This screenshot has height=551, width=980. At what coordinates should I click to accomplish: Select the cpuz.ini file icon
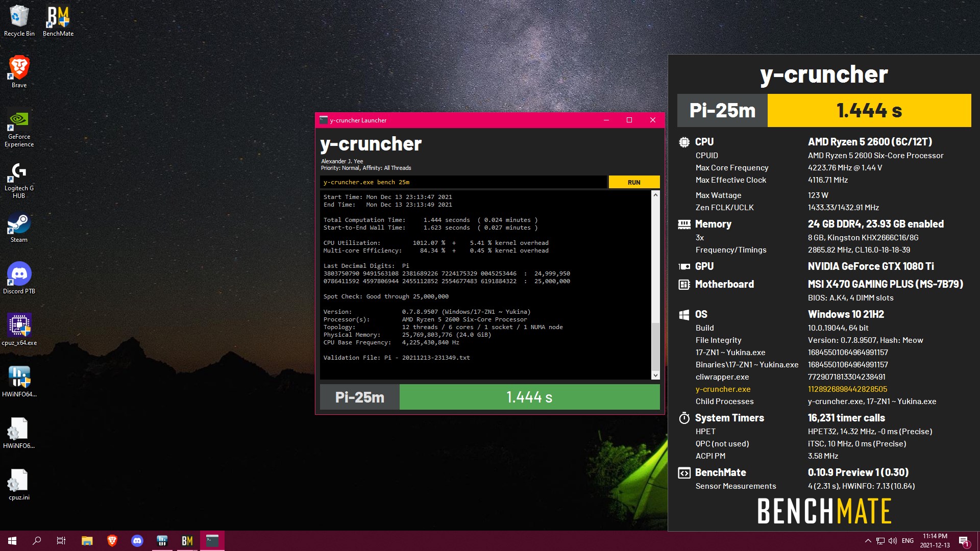(19, 485)
